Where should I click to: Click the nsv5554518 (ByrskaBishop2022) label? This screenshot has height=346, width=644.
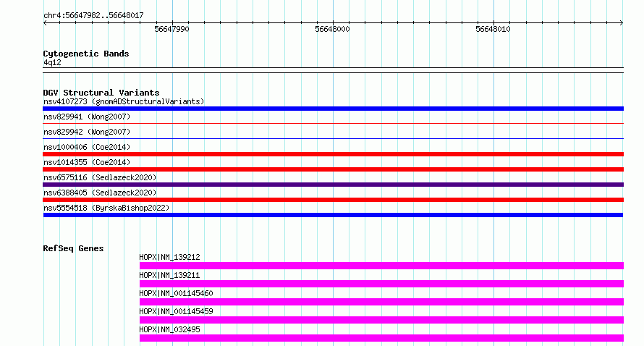point(106,208)
